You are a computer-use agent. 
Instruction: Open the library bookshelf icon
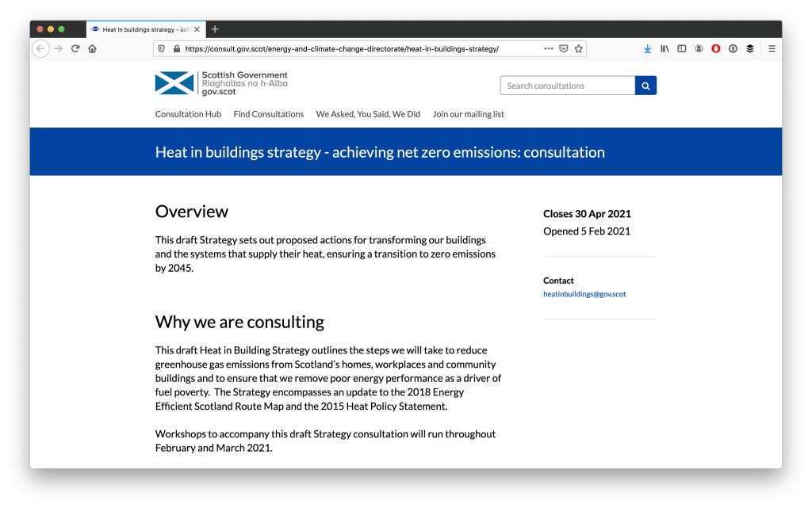[665, 48]
